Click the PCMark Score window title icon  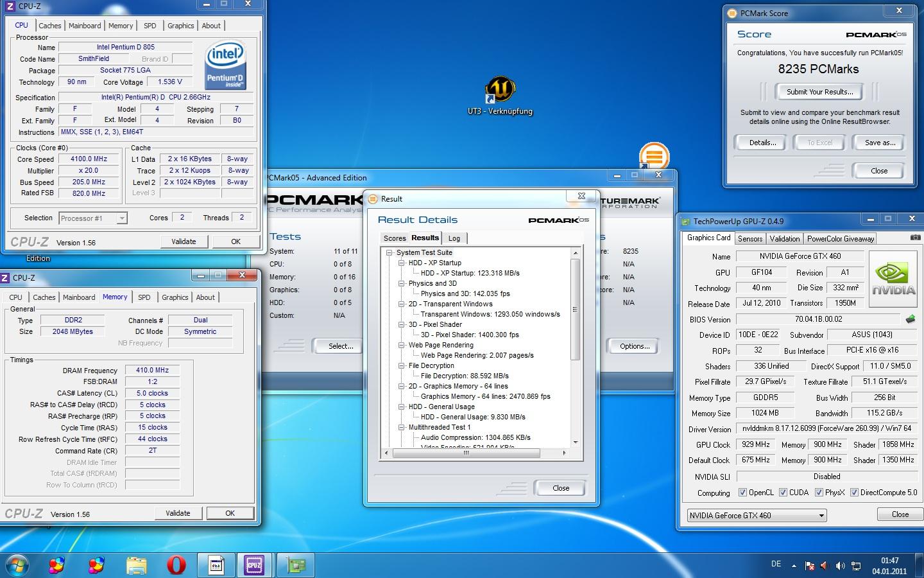coord(732,13)
